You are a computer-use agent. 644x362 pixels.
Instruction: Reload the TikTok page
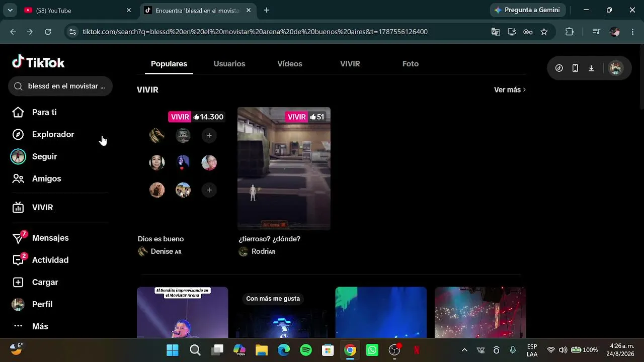(x=48, y=32)
